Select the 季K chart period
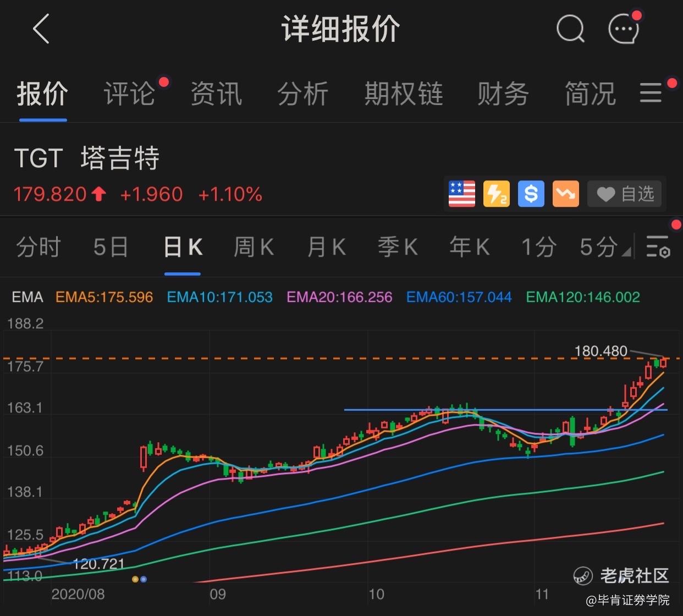 (x=398, y=247)
